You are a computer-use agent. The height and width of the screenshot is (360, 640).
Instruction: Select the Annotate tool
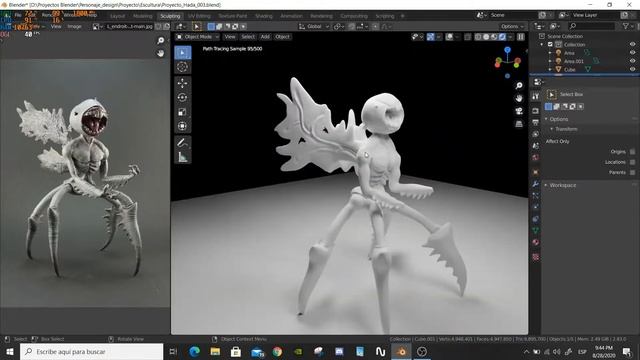pyautogui.click(x=182, y=142)
